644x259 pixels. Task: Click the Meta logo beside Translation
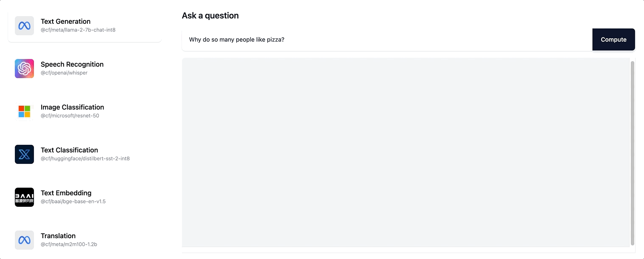[24, 240]
